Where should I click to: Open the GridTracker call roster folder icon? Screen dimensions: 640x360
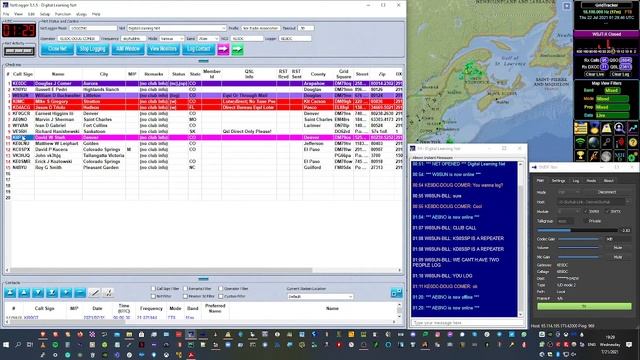pyautogui.click(x=580, y=128)
